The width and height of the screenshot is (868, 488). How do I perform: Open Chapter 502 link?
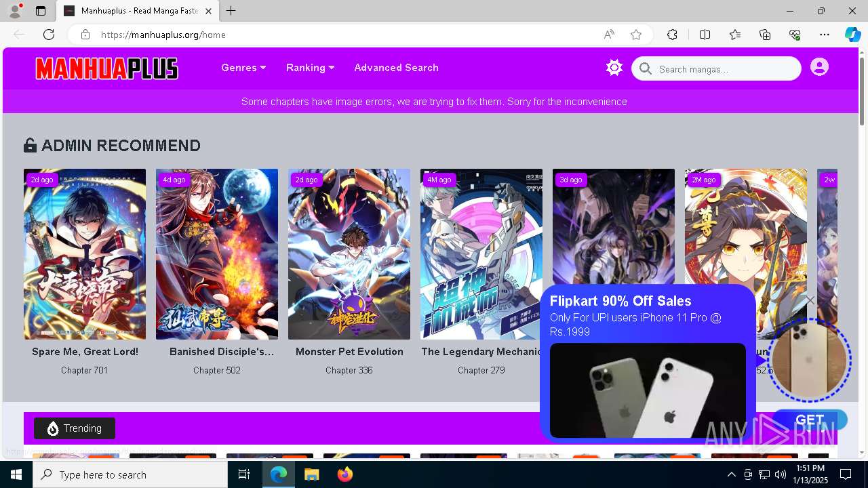pos(217,370)
